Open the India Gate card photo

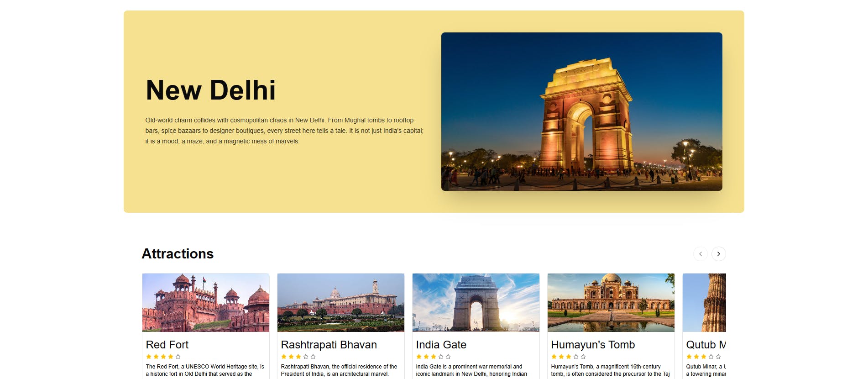476,303
